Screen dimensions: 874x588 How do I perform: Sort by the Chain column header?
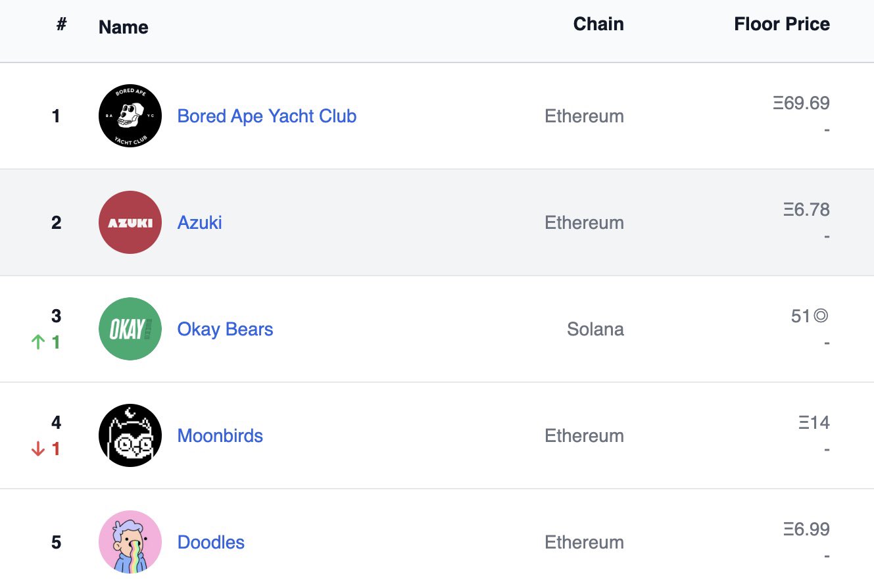point(598,24)
